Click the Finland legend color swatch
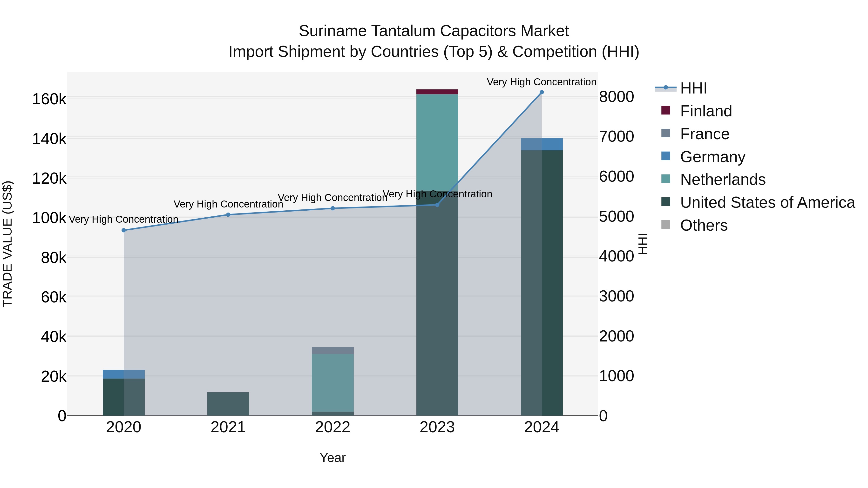 click(x=665, y=110)
